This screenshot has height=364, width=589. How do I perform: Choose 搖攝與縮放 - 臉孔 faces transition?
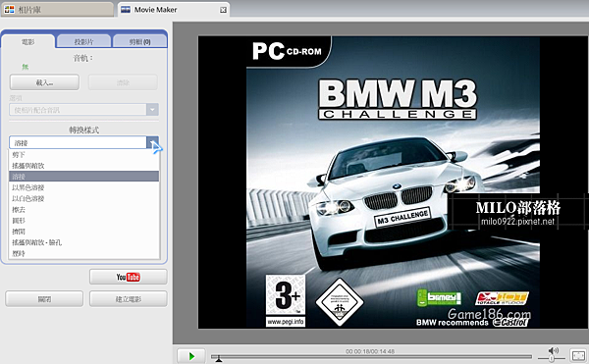(x=83, y=242)
